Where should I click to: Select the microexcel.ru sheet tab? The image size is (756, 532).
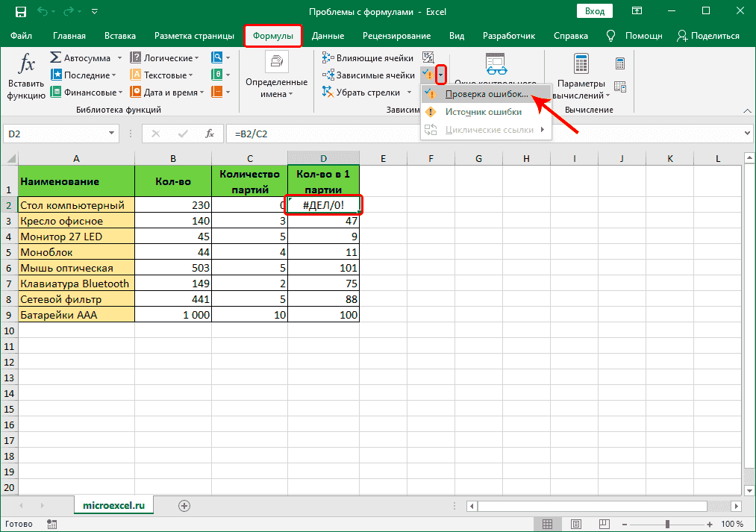pos(113,504)
